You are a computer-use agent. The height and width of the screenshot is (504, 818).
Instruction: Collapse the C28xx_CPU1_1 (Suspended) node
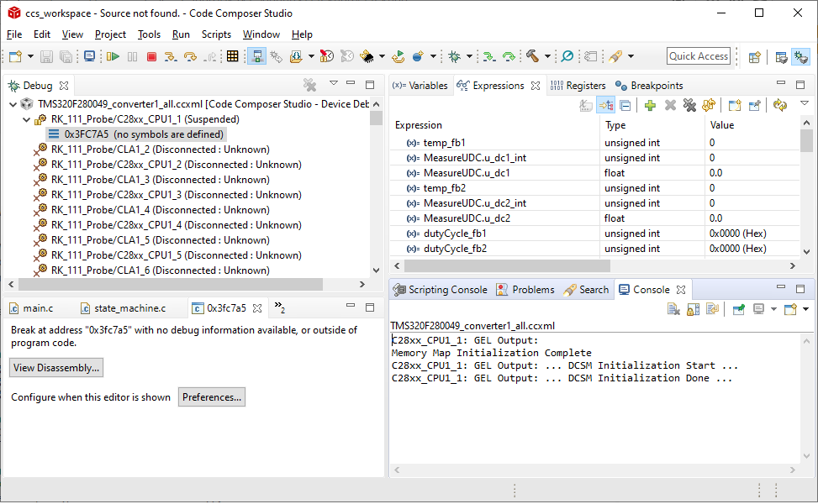(27, 119)
